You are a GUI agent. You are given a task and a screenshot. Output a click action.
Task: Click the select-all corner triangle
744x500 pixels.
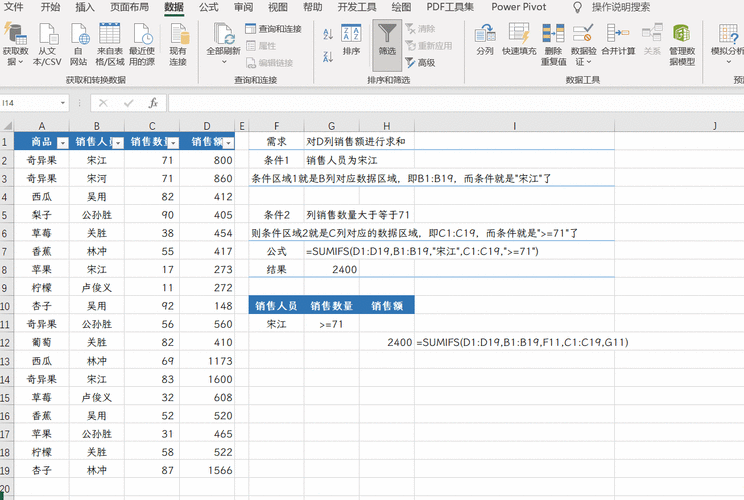pyautogui.click(x=7, y=126)
